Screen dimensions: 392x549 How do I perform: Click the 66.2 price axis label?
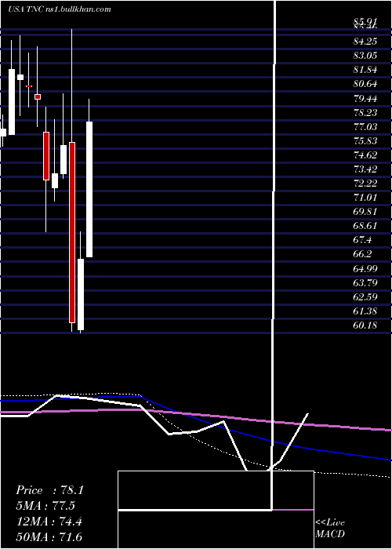tap(362, 254)
